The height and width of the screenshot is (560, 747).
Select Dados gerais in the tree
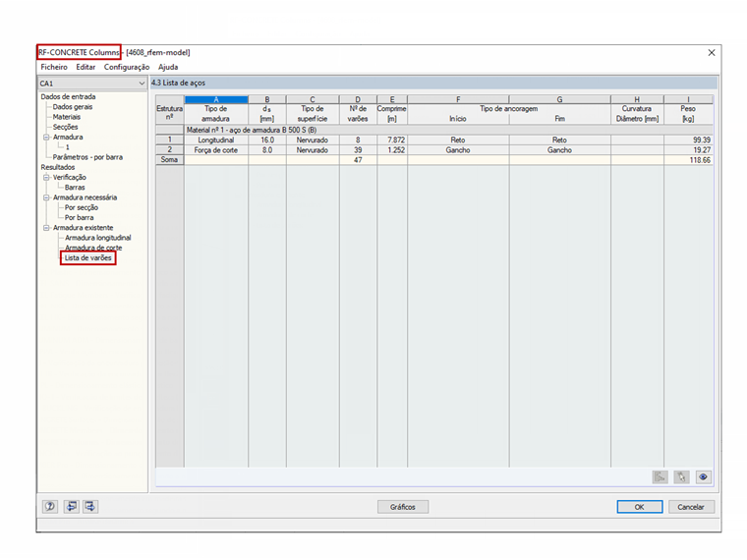point(73,107)
